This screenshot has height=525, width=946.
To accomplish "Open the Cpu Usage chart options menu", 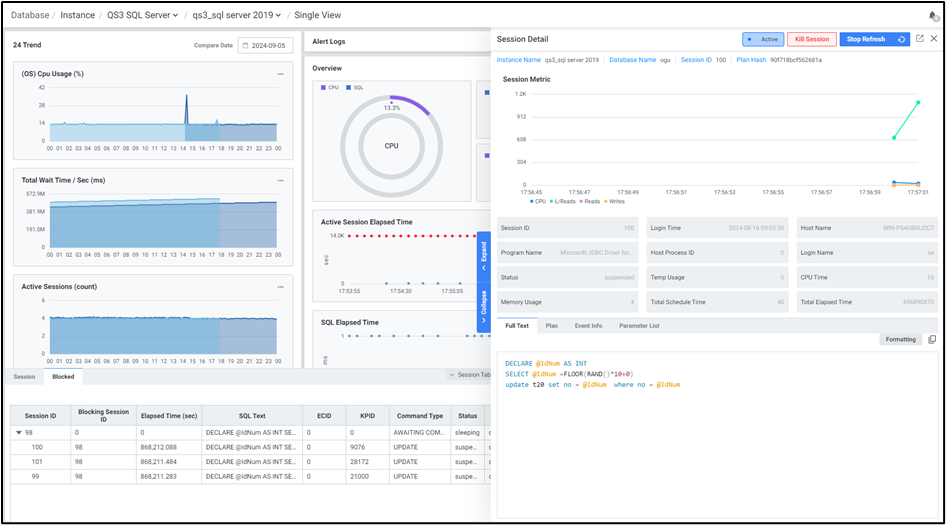I will [x=281, y=74].
